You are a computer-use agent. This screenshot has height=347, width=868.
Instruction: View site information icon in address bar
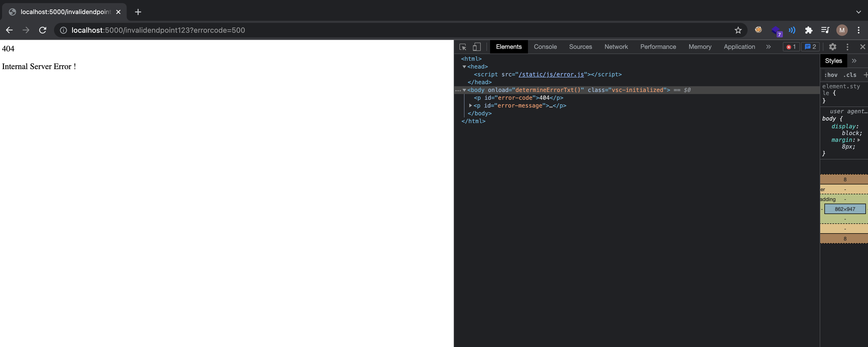pos(63,30)
